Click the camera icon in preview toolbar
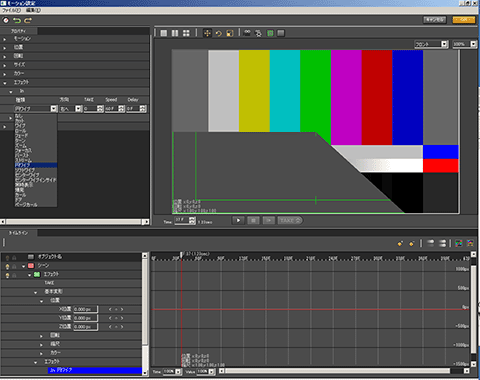The width and height of the screenshot is (480, 380). click(247, 33)
